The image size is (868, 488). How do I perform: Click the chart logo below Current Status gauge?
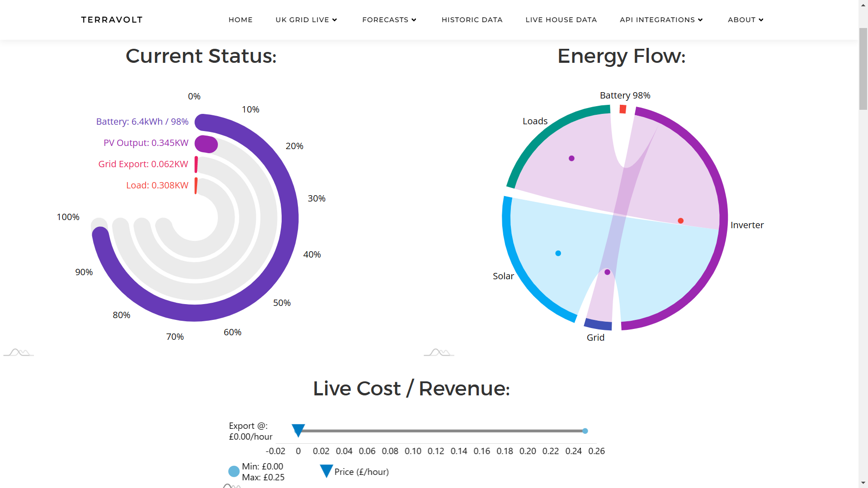click(x=19, y=352)
